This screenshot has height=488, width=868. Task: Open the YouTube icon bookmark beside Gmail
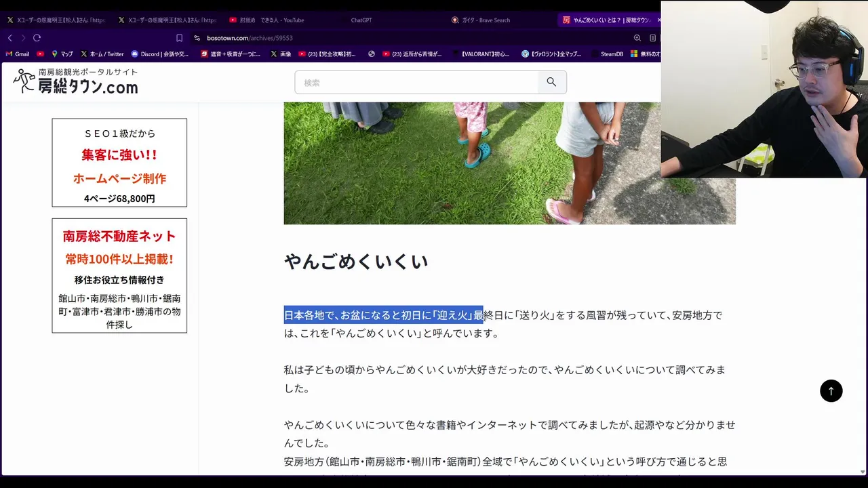(40, 54)
